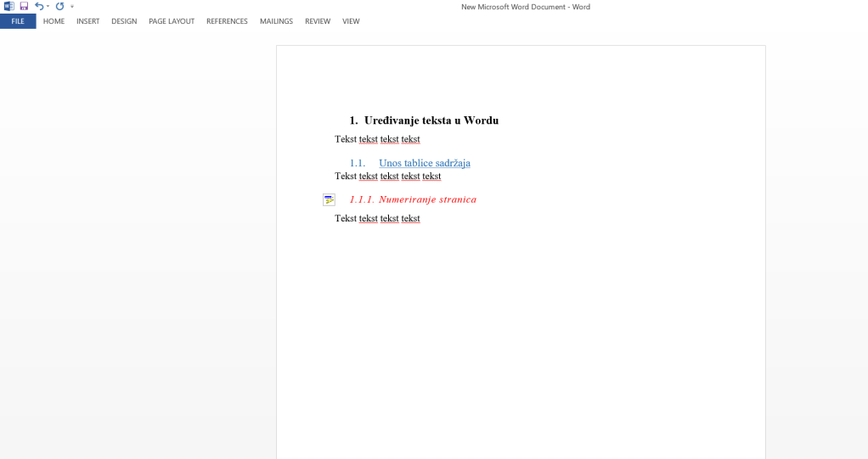
Task: Click the window title 'New Microsoft Word Document - Word'
Action: coord(525,7)
